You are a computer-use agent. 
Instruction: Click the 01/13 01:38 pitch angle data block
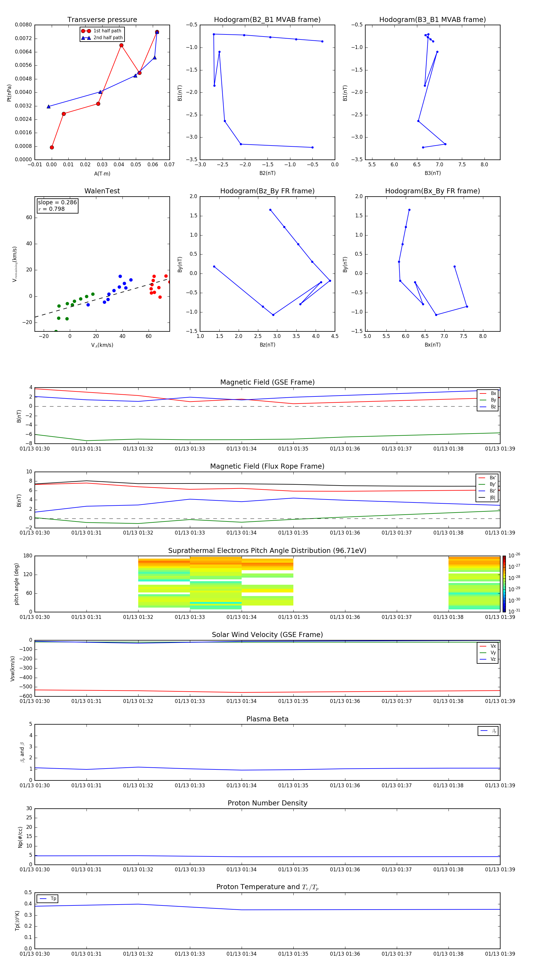[474, 583]
